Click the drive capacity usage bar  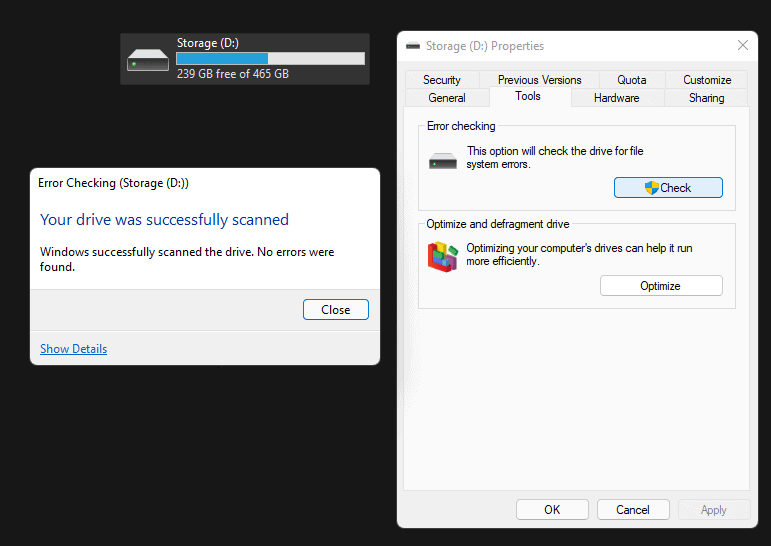click(270, 59)
